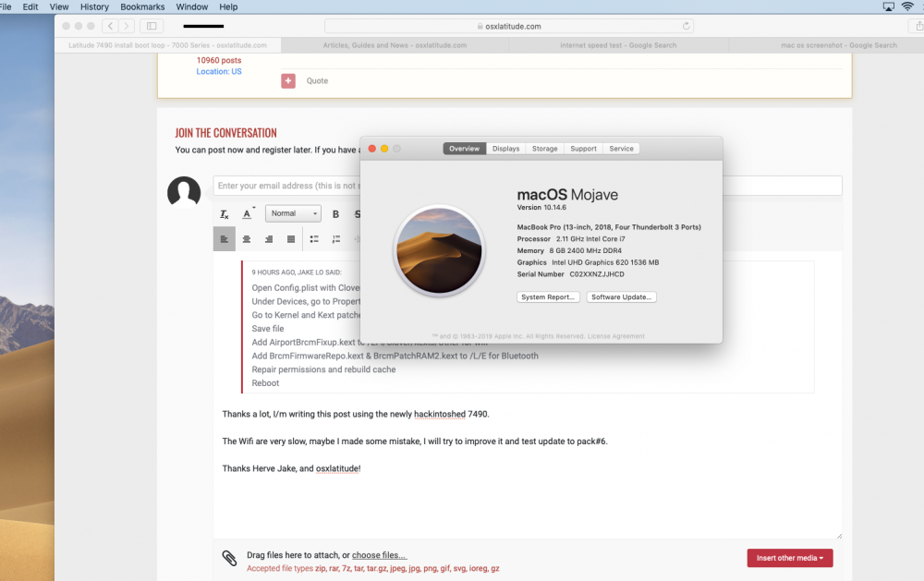Open the choose files link
This screenshot has height=581, width=924.
click(x=379, y=554)
